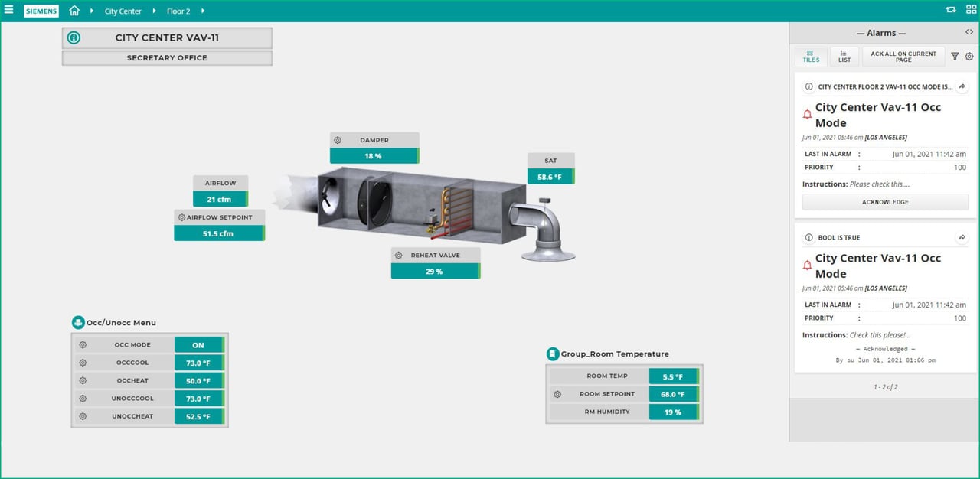Image resolution: width=980 pixels, height=479 pixels.
Task: Open the alarm panel settings gear
Action: 969,56
